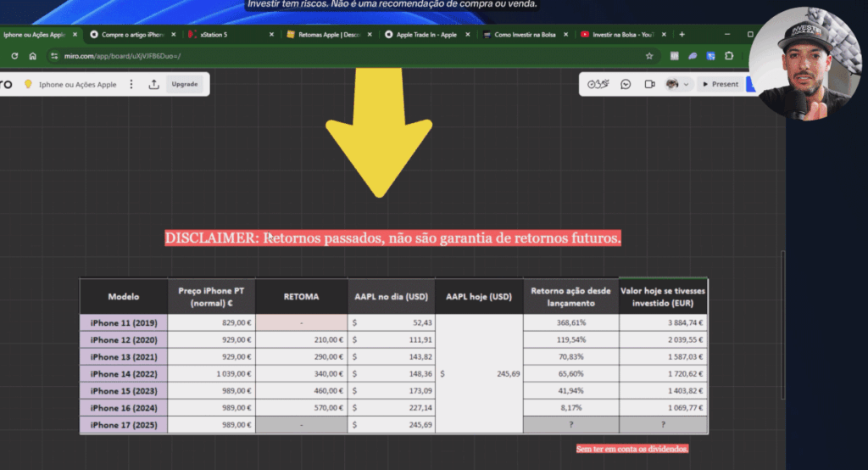This screenshot has height=470, width=868.
Task: Start presentation with Present button
Action: click(721, 84)
